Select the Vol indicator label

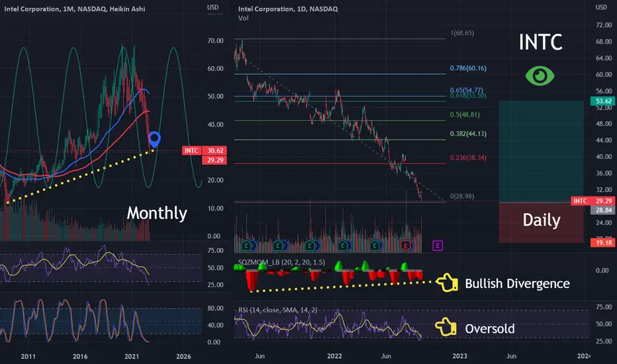[243, 18]
